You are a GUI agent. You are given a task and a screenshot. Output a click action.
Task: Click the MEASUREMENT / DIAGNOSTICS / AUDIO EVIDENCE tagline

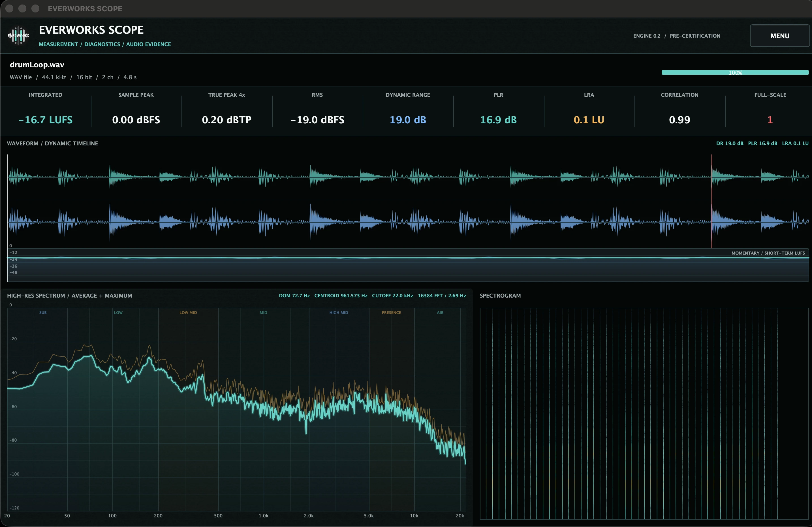[x=105, y=44]
